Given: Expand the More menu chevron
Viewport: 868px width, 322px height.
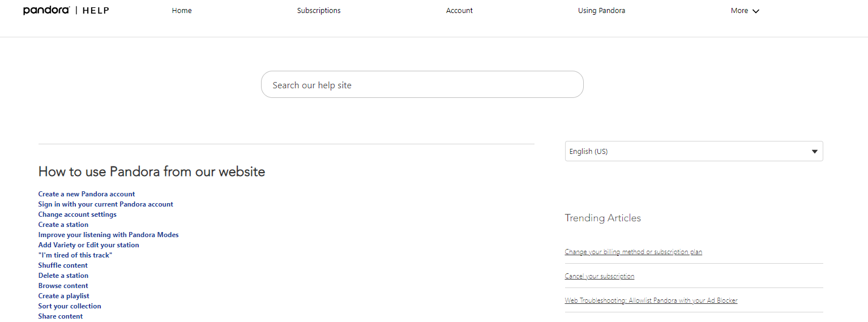Looking at the screenshot, I should 755,11.
